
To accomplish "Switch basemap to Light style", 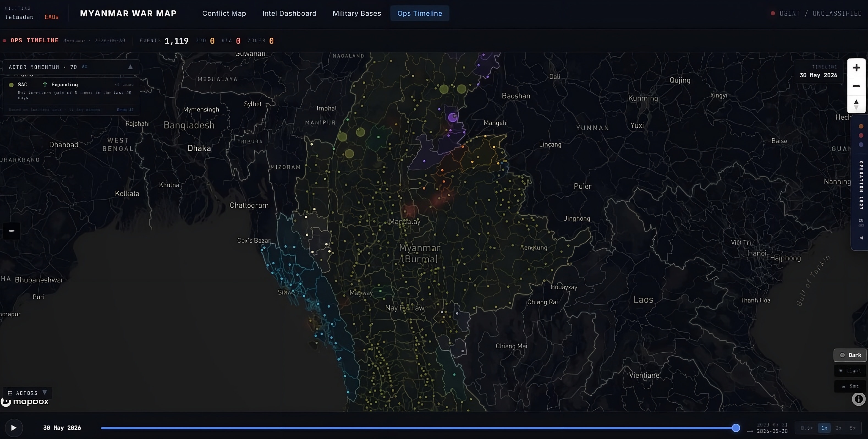I will click(850, 371).
